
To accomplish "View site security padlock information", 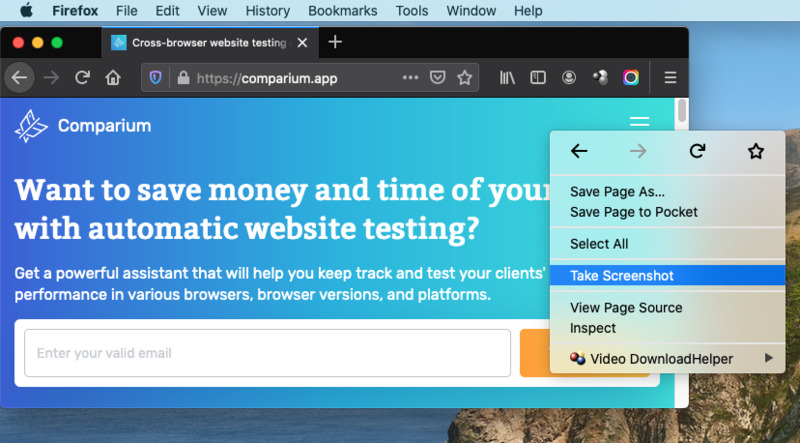I will [183, 78].
